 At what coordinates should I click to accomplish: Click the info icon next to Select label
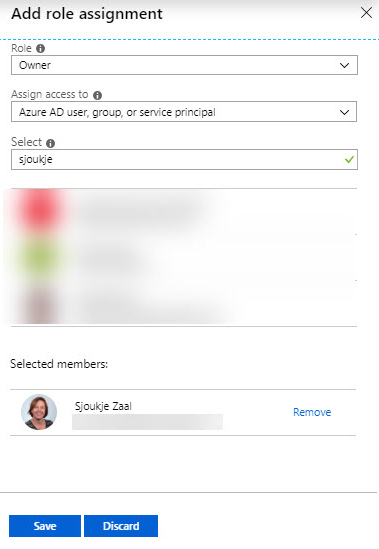pyautogui.click(x=50, y=143)
